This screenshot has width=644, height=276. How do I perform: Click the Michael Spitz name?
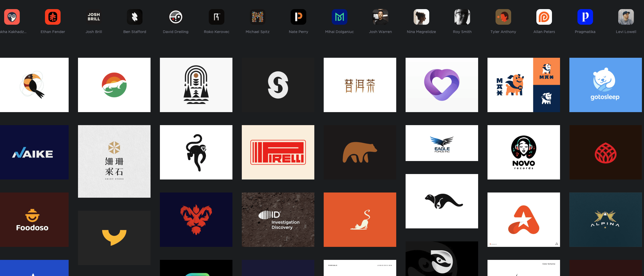click(x=258, y=32)
